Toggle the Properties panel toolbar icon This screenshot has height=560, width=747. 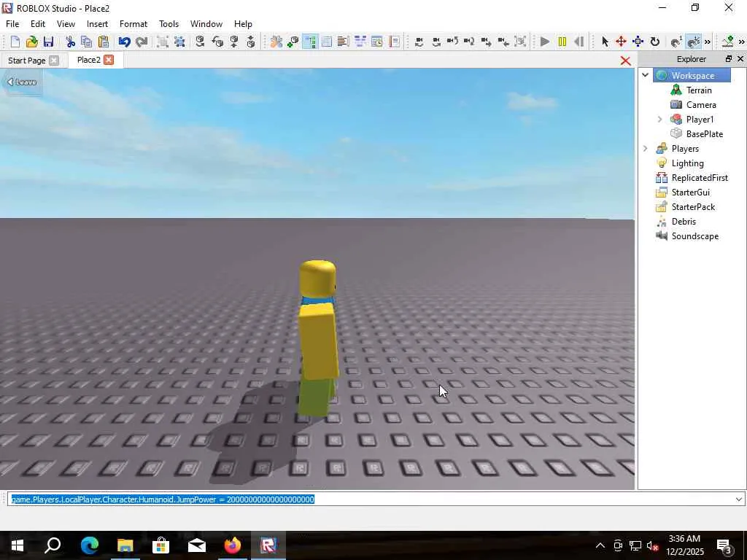pyautogui.click(x=326, y=42)
